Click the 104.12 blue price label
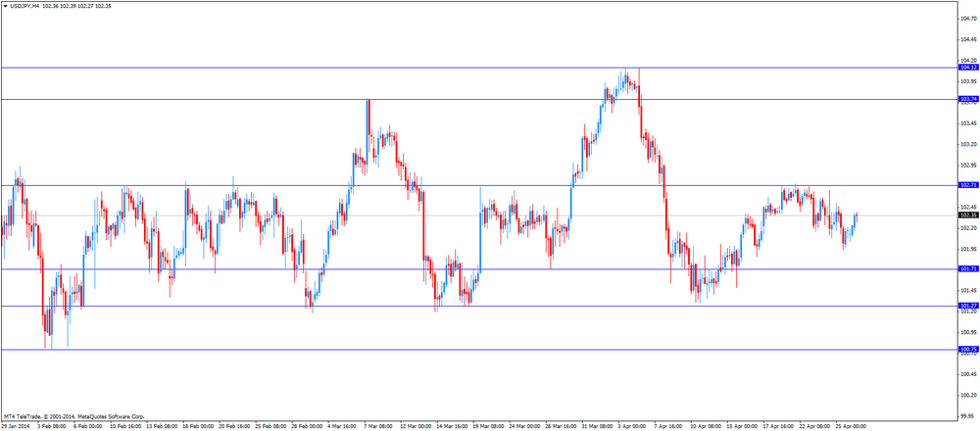980x431 pixels. click(969, 67)
